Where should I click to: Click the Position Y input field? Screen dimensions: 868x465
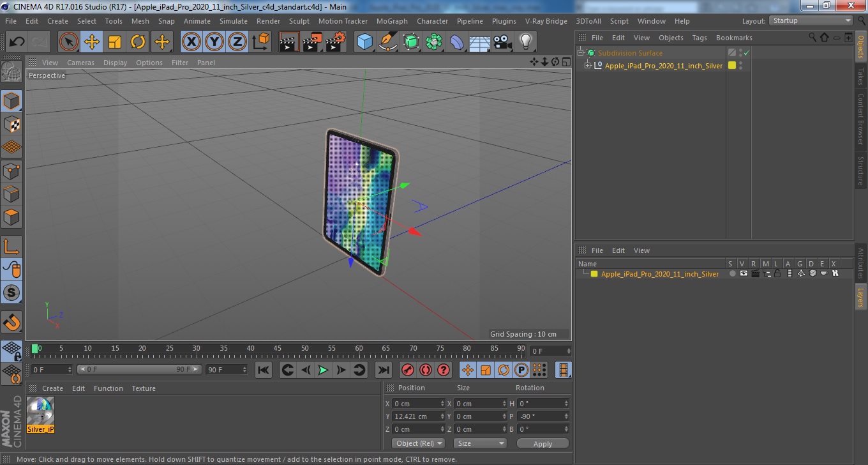419,416
